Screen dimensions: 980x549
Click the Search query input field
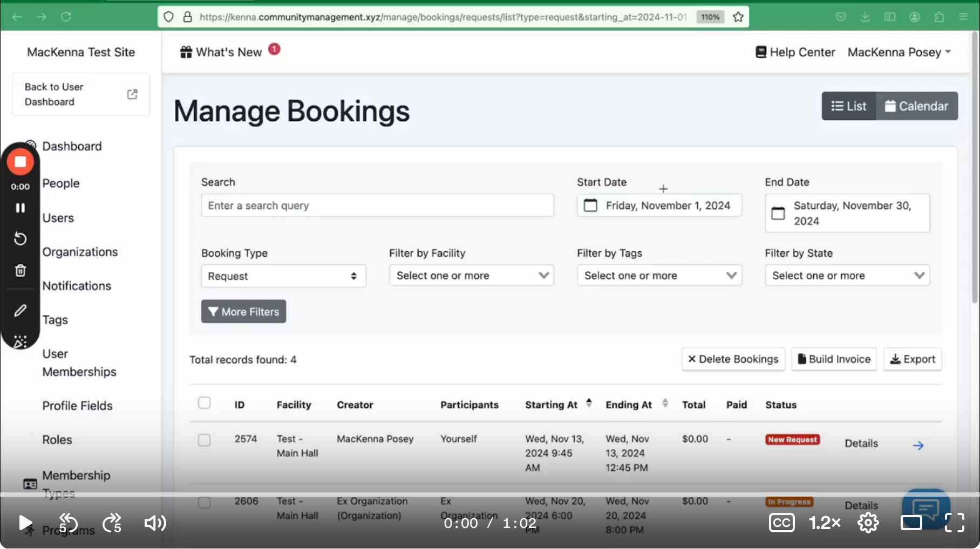click(378, 205)
